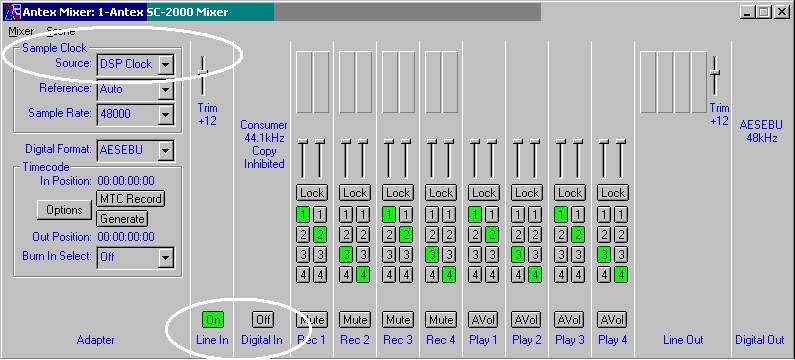Toggle green routing button 4 on Rec 2
Image resolution: width=795 pixels, height=360 pixels.
(x=364, y=275)
